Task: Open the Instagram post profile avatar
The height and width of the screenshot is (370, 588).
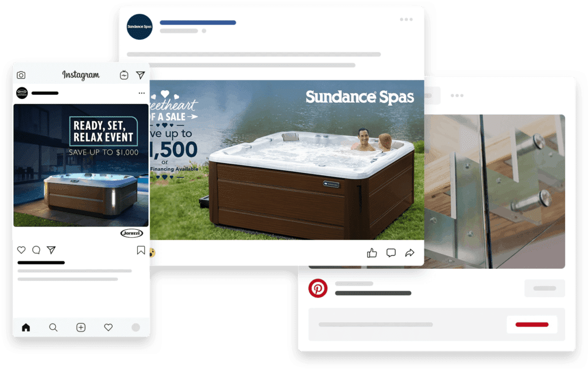Action: 22,92
